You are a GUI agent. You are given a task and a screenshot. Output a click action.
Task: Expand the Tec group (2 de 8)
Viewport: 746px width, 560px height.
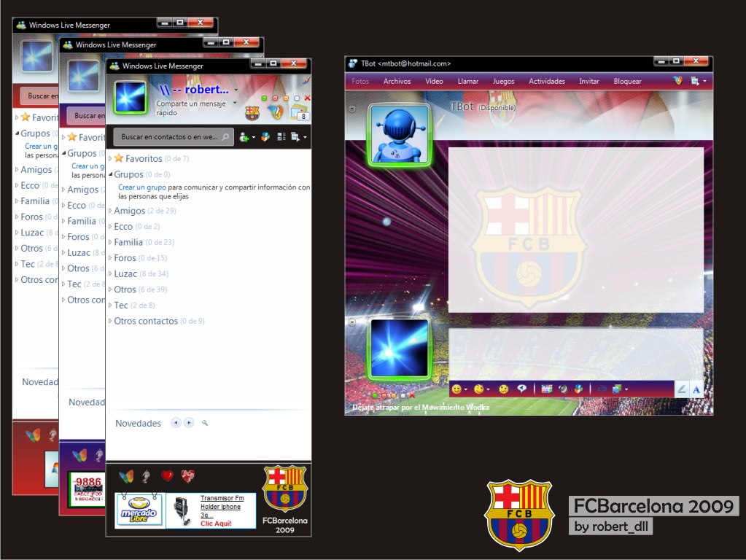click(110, 305)
